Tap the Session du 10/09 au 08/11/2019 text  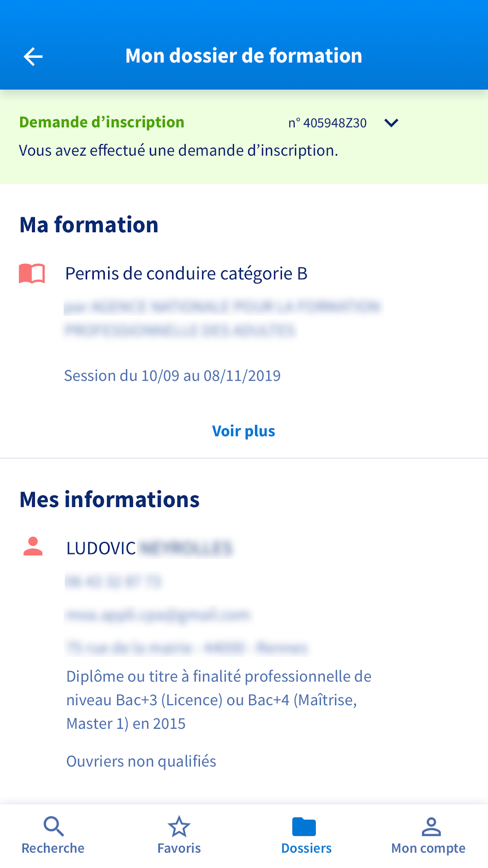[172, 376]
